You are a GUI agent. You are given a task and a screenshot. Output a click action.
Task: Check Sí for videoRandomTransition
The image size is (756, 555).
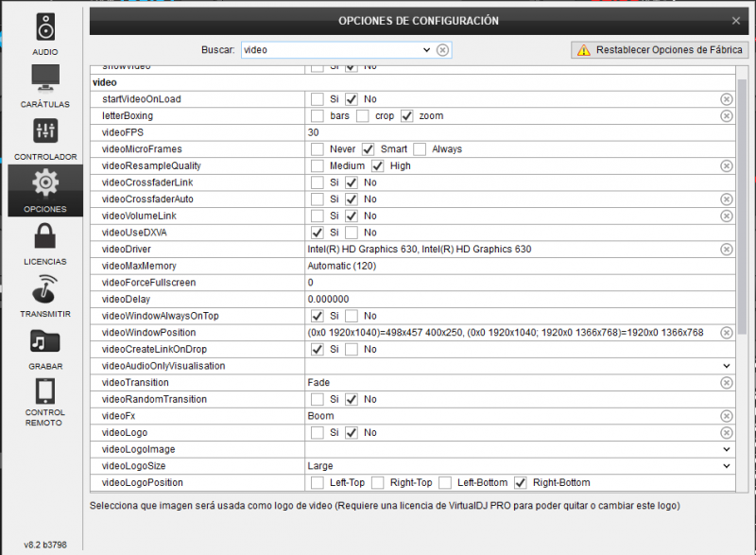point(318,399)
